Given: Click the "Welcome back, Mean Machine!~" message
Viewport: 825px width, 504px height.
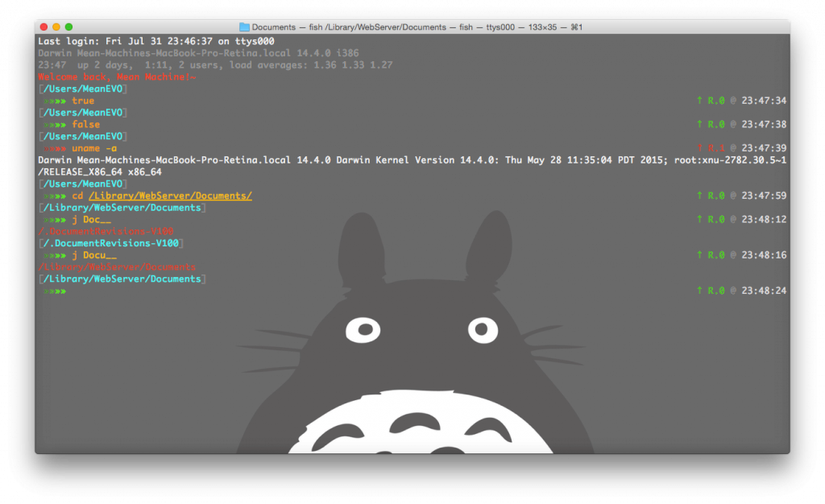Looking at the screenshot, I should (117, 77).
